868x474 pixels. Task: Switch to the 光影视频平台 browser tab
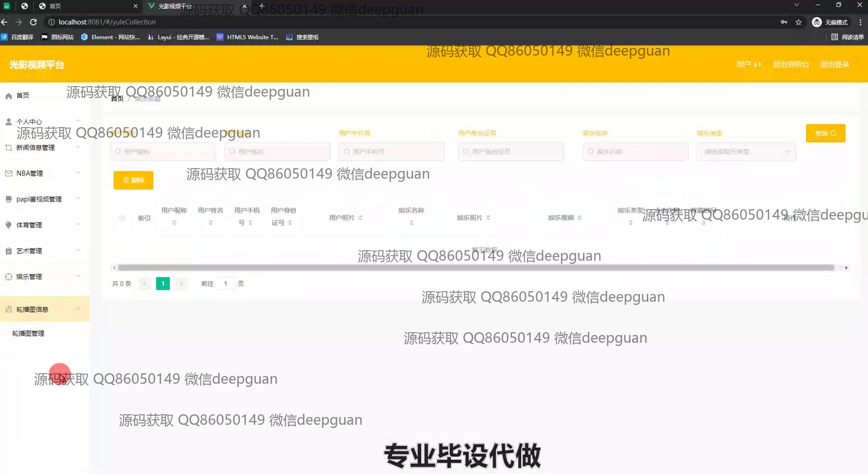(197, 6)
